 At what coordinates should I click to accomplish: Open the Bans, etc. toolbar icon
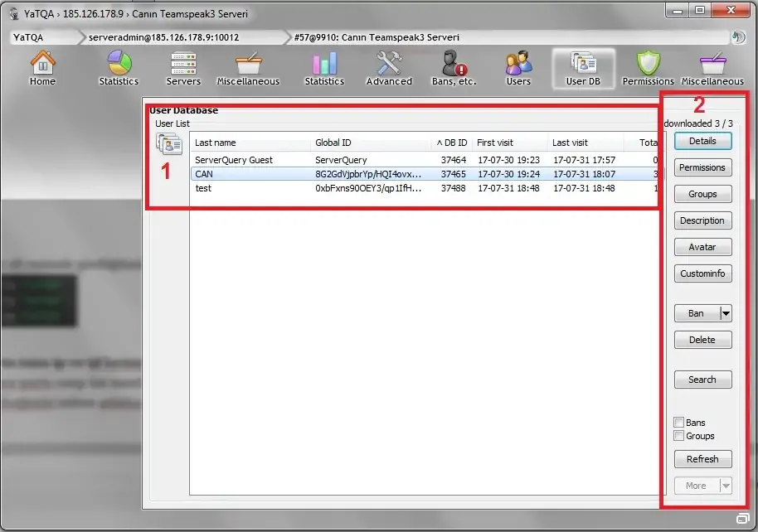[x=454, y=68]
